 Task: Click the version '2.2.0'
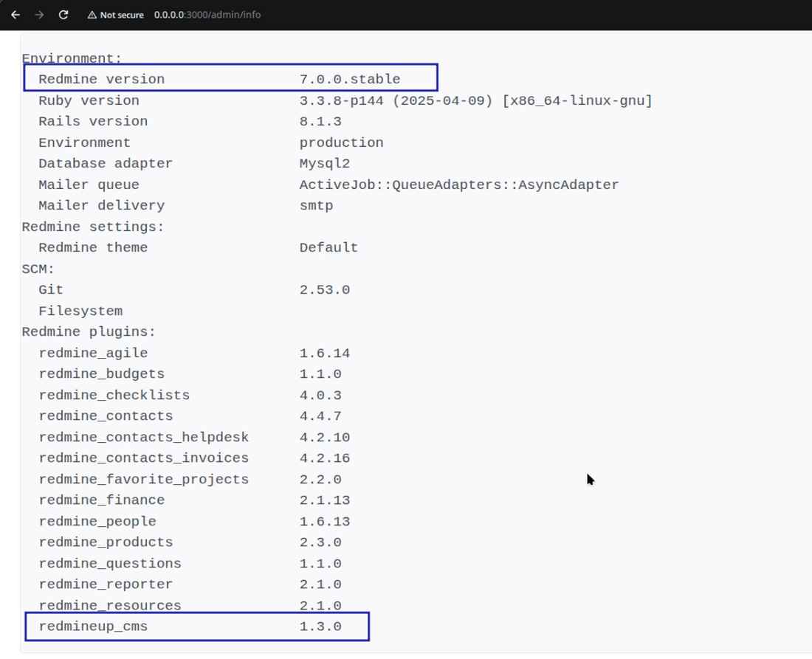point(320,480)
